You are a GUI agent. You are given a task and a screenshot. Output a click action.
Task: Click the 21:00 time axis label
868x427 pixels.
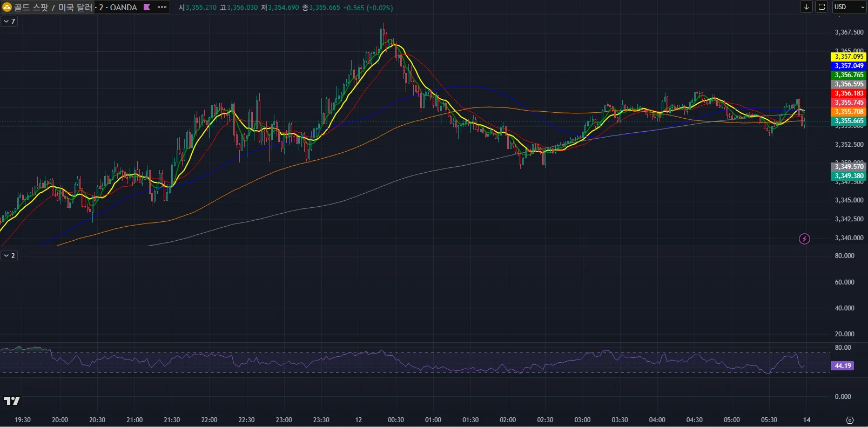[x=134, y=420]
